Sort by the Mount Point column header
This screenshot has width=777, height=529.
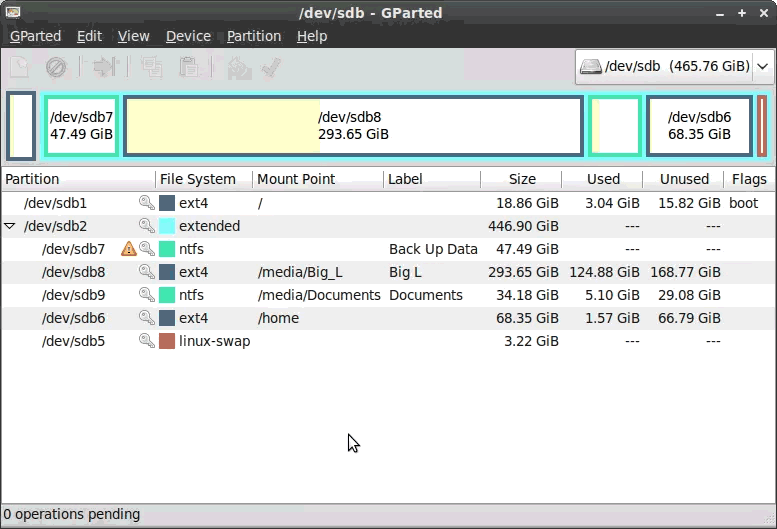[318, 179]
